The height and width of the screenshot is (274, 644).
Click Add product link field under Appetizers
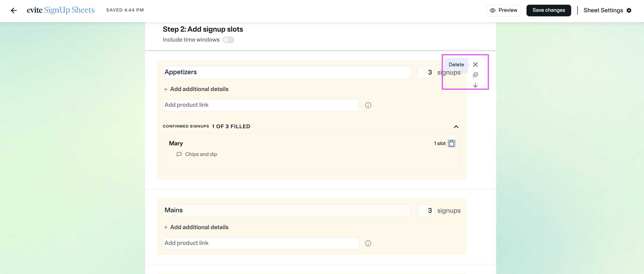tap(261, 105)
